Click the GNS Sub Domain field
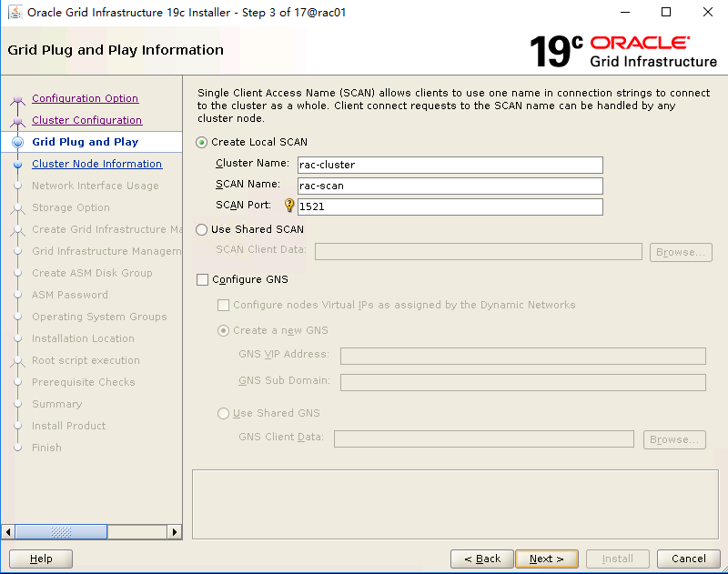 click(523, 383)
